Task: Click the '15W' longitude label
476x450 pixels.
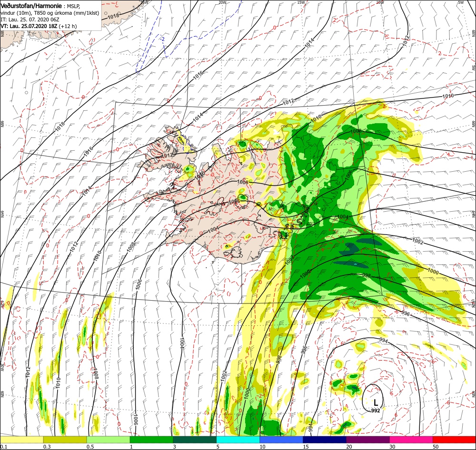Action: click(301, 2)
